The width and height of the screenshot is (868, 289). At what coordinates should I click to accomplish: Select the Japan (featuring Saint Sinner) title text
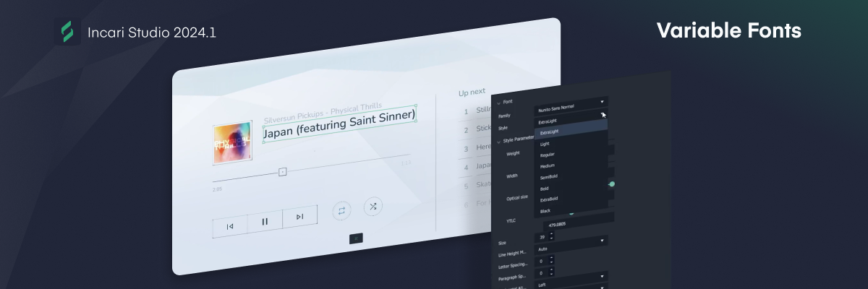(x=339, y=124)
